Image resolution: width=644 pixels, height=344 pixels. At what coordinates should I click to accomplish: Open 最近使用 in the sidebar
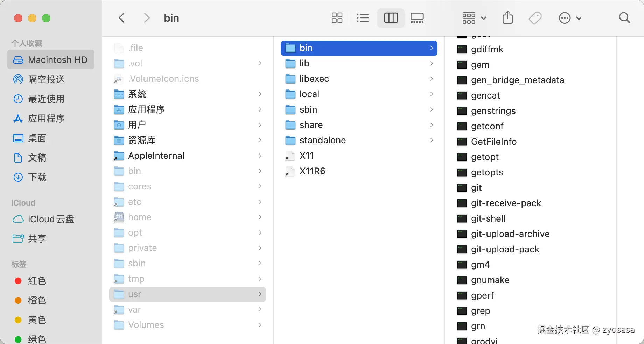click(x=51, y=99)
